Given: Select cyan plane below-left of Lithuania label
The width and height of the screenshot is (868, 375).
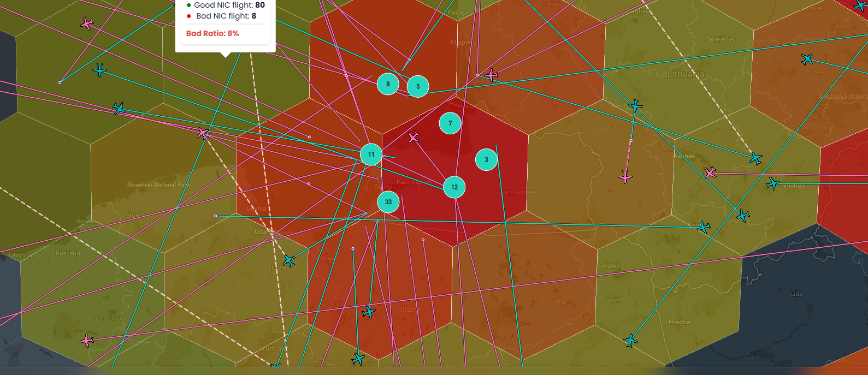Looking at the screenshot, I should [635, 105].
